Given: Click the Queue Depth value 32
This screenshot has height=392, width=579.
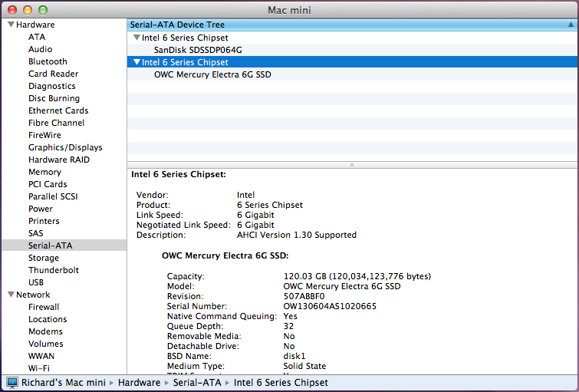Looking at the screenshot, I should 288,326.
